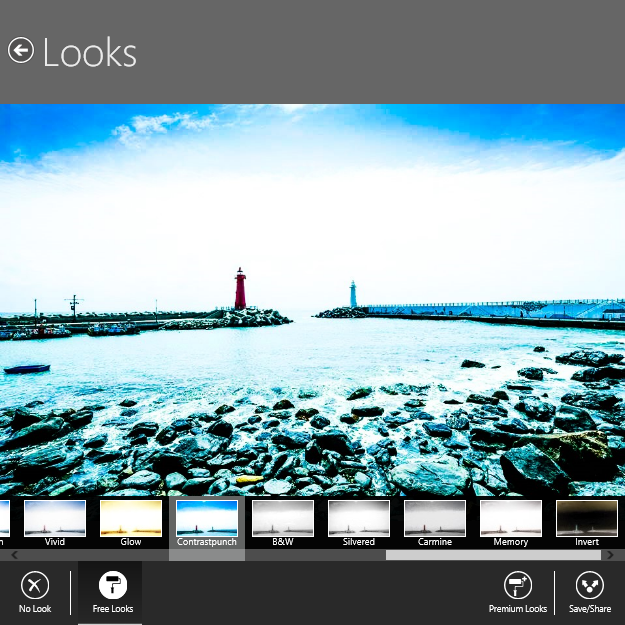This screenshot has height=625, width=625.
Task: Select the partially visible leftmost look thumbnail
Action: coord(4,519)
